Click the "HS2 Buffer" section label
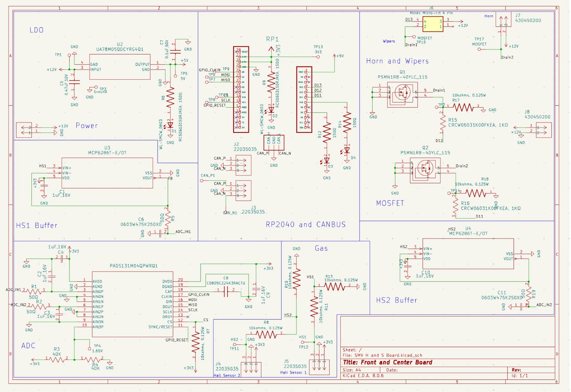The height and width of the screenshot is (392, 571). pyautogui.click(x=396, y=300)
